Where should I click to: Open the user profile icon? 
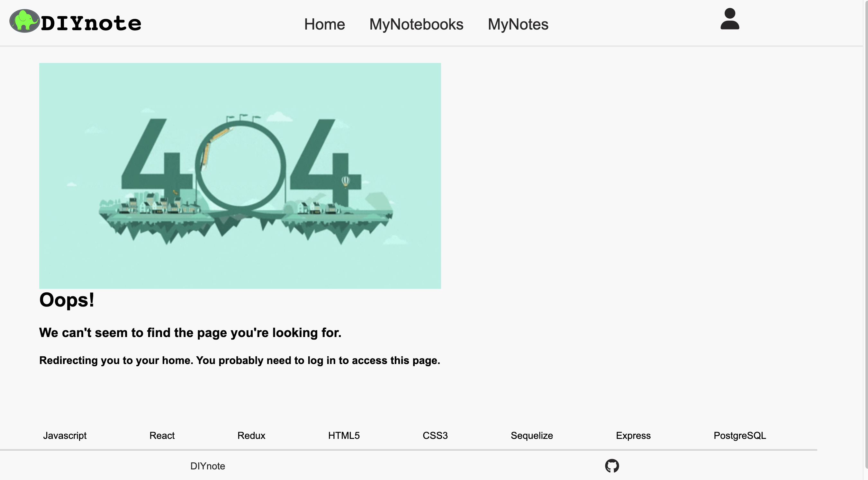pos(729,19)
